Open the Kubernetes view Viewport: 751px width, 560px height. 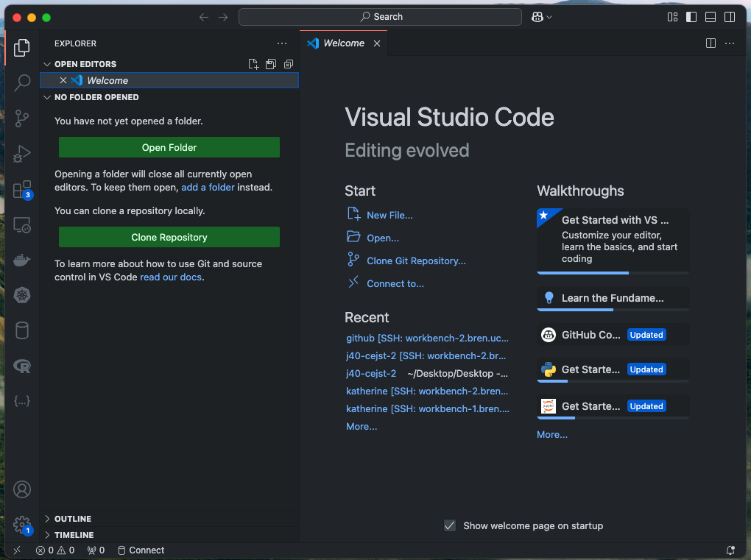tap(21, 295)
